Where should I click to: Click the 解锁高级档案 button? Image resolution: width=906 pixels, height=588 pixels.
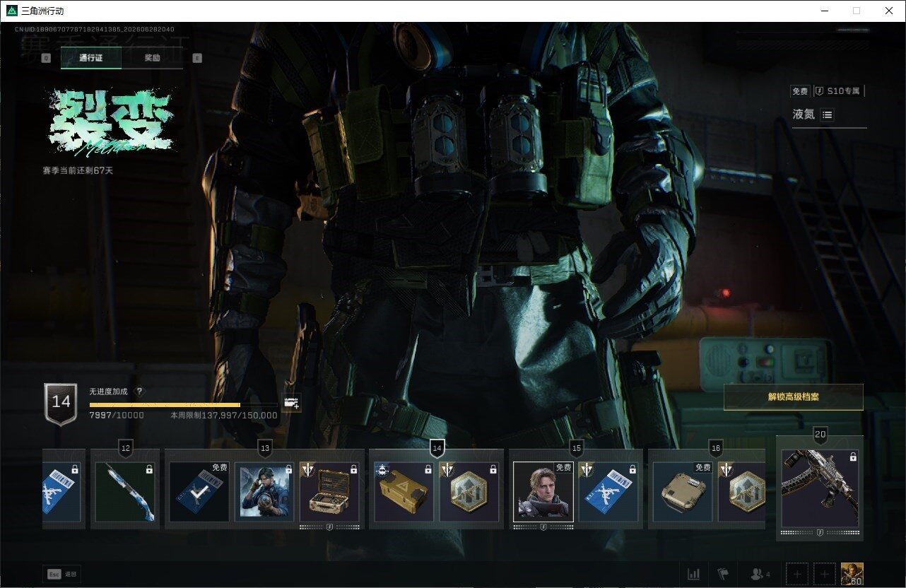pyautogui.click(x=794, y=397)
